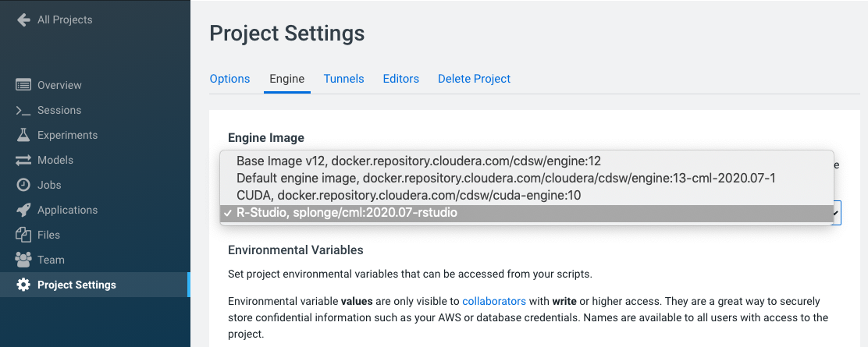868x347 pixels.
Task: Switch to the Options tab
Action: (229, 79)
